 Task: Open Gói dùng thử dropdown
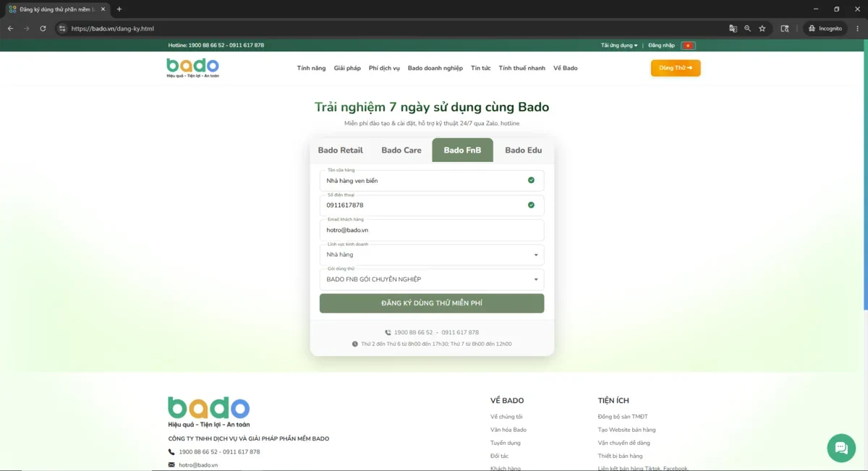432,279
